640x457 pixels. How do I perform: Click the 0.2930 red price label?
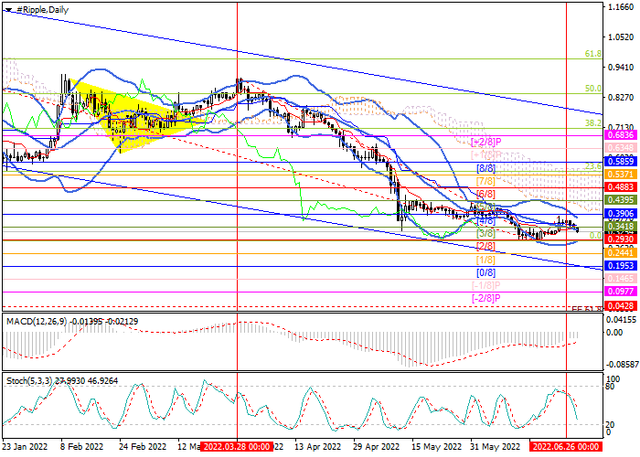click(620, 240)
